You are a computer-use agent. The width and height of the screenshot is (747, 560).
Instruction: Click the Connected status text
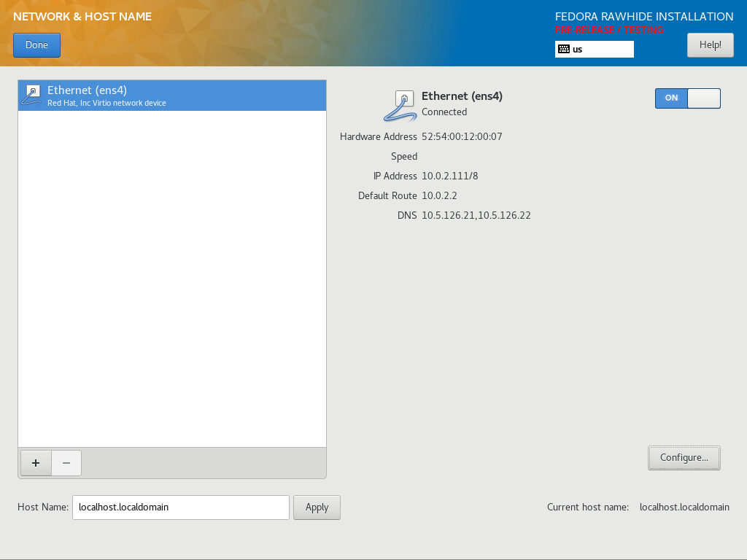pos(444,112)
